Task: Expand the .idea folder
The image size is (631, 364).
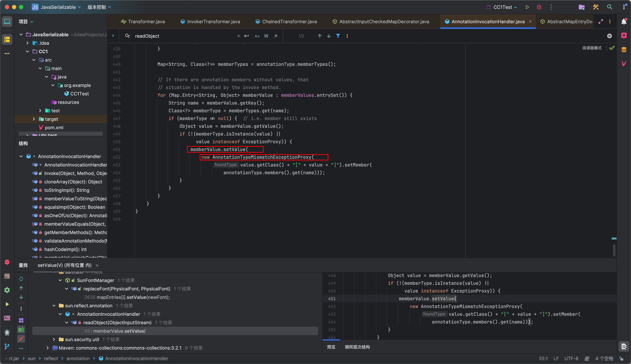Action: pos(27,43)
